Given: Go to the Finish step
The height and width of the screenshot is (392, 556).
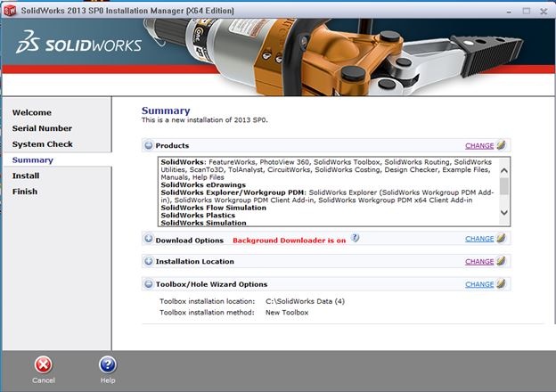Looking at the screenshot, I should [24, 192].
